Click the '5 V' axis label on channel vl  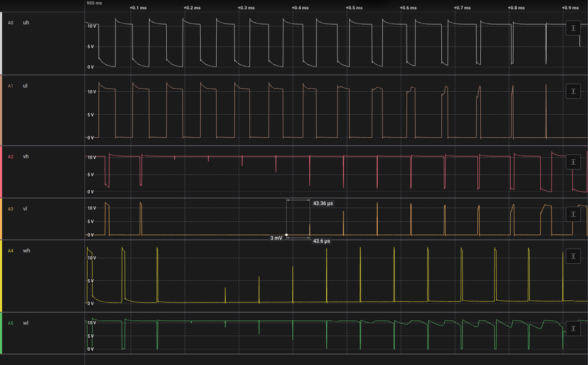tap(90, 222)
